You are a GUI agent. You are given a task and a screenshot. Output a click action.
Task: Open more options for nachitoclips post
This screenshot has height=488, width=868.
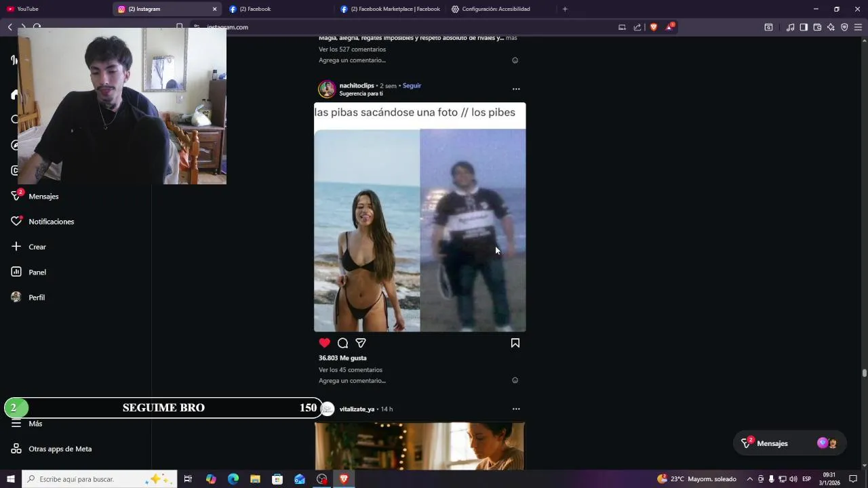pyautogui.click(x=516, y=89)
